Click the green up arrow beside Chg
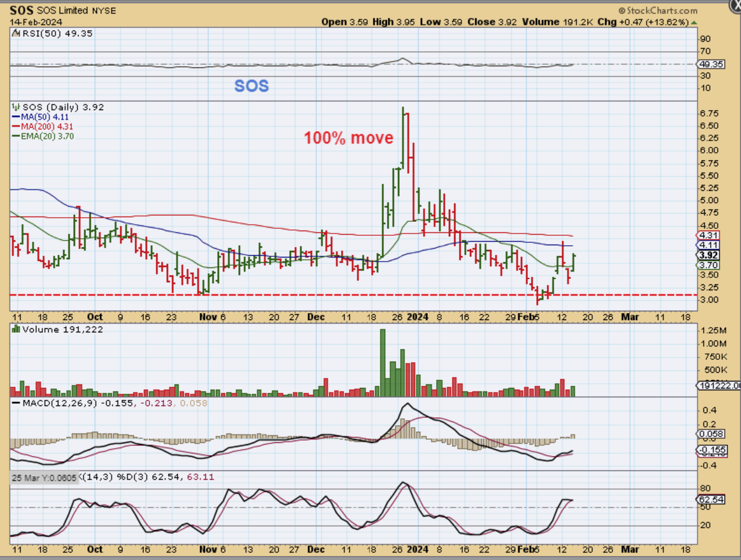Image resolution: width=741 pixels, height=560 pixels. point(694,22)
